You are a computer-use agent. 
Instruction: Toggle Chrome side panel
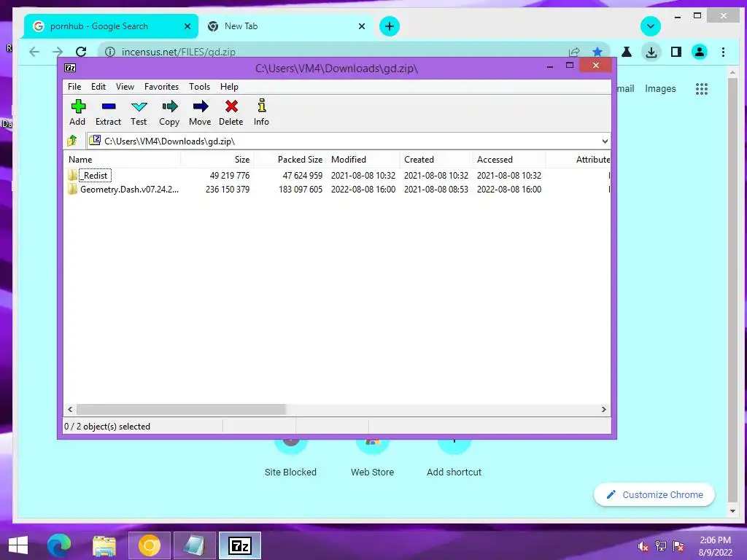[676, 52]
